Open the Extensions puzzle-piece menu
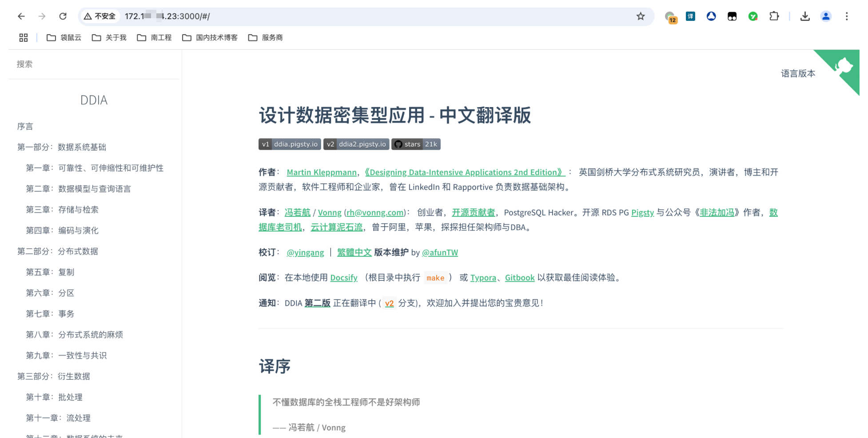This screenshot has height=438, width=868. tap(774, 16)
